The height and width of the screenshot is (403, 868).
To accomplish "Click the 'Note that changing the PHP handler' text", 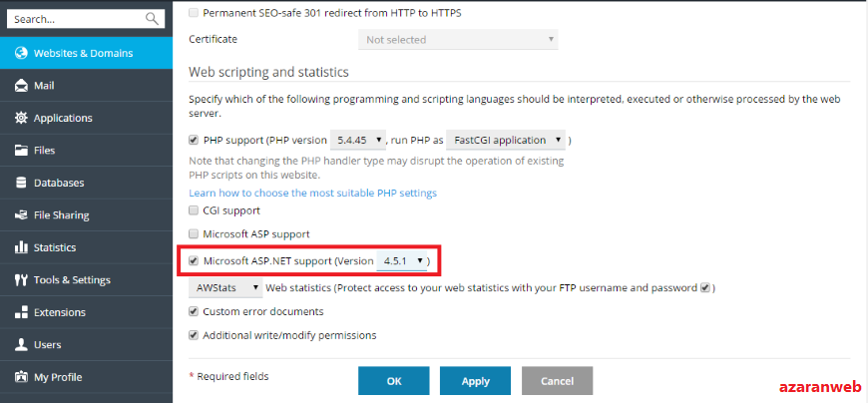I will 376,169.
